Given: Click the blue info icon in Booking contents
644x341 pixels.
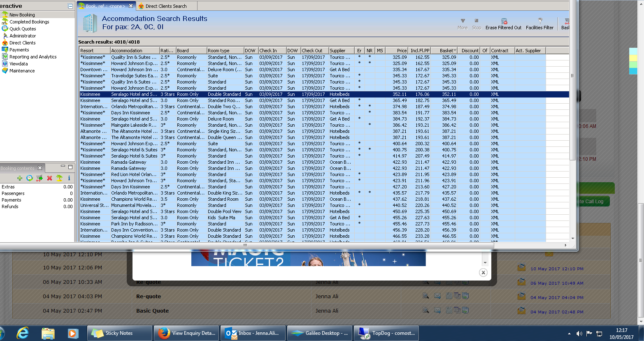Looking at the screenshot, I should tap(69, 178).
